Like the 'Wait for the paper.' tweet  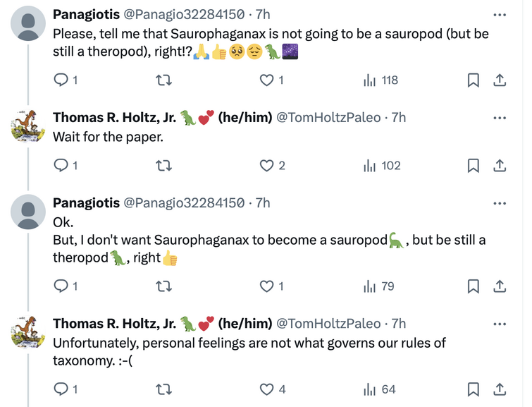pos(272,166)
